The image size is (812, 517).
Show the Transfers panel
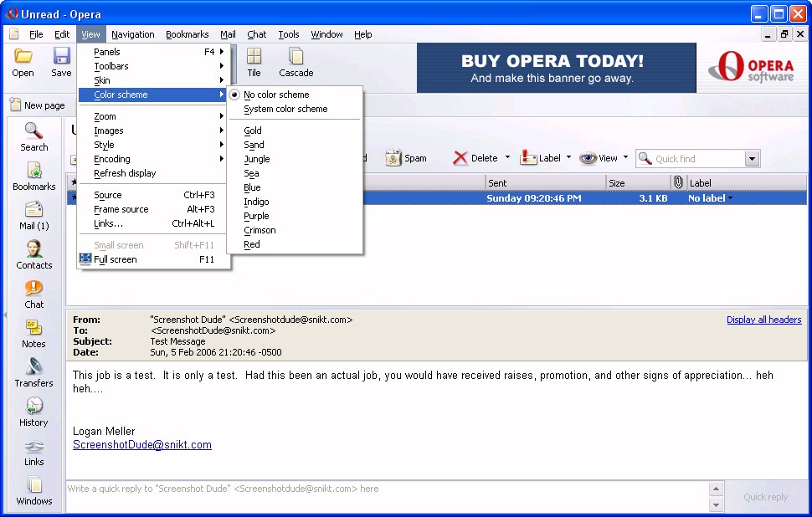click(34, 372)
